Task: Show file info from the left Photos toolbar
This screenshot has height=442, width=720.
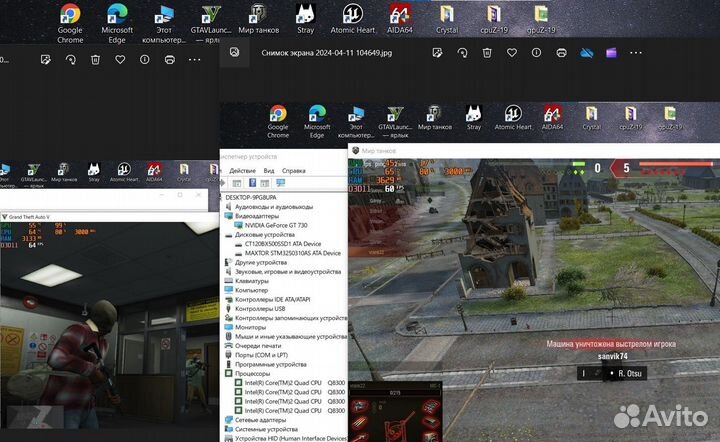Action: 145,60
